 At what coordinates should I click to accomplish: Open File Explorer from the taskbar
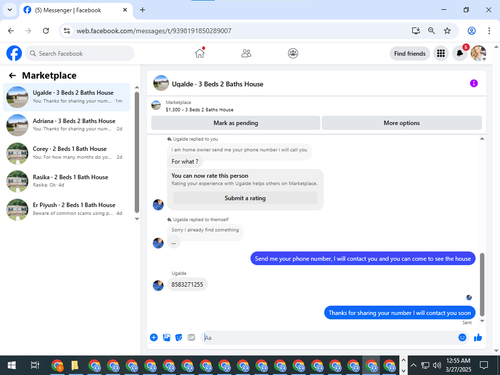(x=75, y=365)
